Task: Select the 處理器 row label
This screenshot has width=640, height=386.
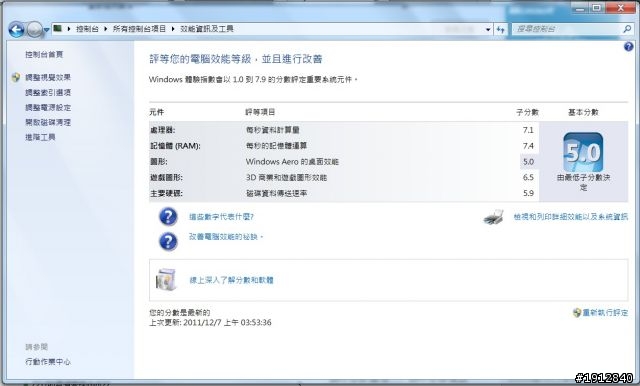Action: 162,130
